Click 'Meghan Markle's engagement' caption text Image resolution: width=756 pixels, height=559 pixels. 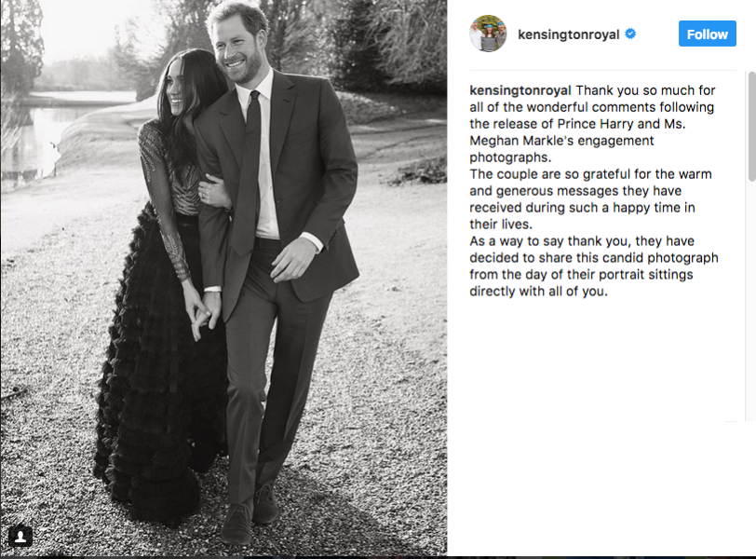(561, 141)
